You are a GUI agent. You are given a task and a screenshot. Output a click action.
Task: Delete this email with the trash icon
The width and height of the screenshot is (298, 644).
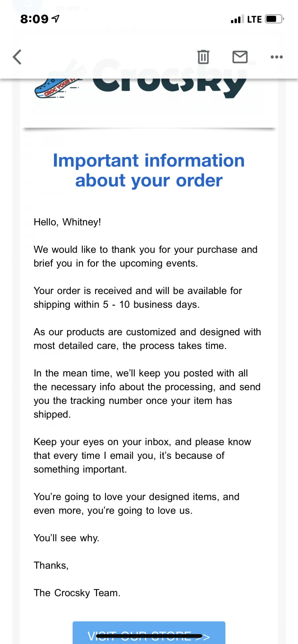tap(203, 57)
